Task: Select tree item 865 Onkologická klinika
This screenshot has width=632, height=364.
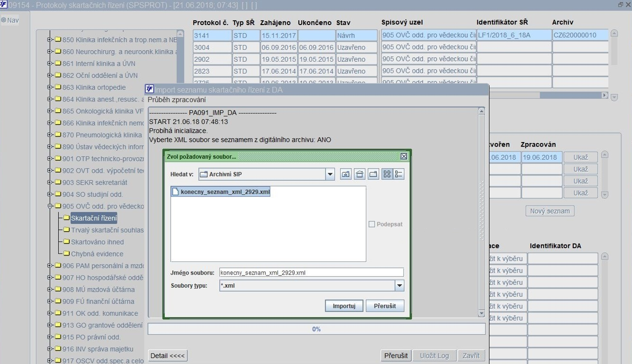Action: [103, 111]
